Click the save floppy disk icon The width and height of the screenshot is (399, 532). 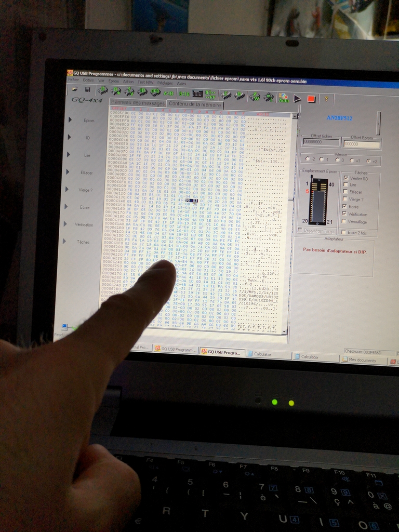click(88, 90)
